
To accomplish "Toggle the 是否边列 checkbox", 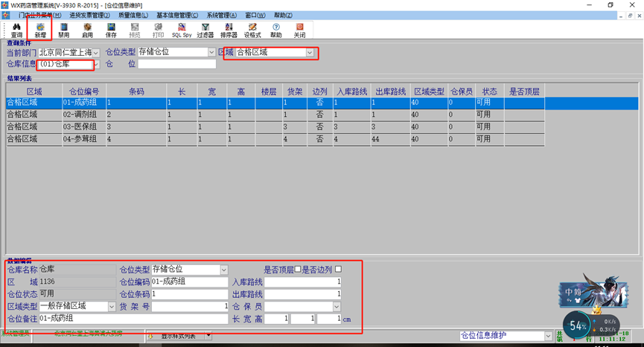I will point(339,270).
